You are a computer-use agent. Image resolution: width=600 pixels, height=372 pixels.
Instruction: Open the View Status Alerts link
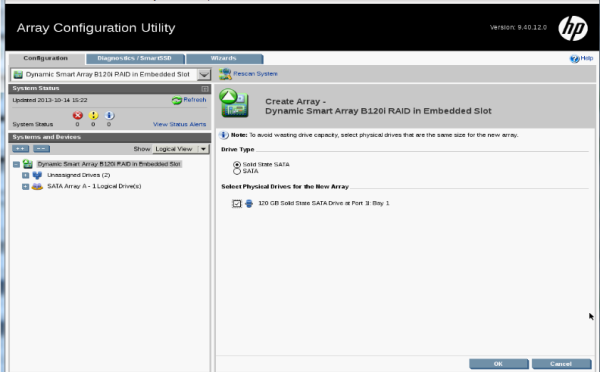(179, 124)
